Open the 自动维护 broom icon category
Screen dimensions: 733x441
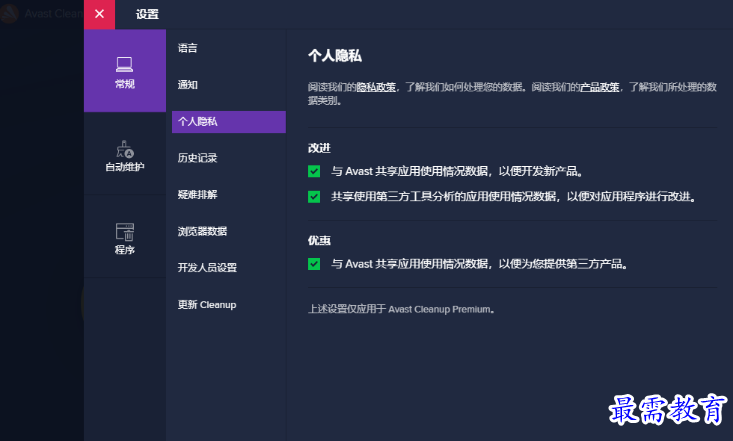point(125,155)
